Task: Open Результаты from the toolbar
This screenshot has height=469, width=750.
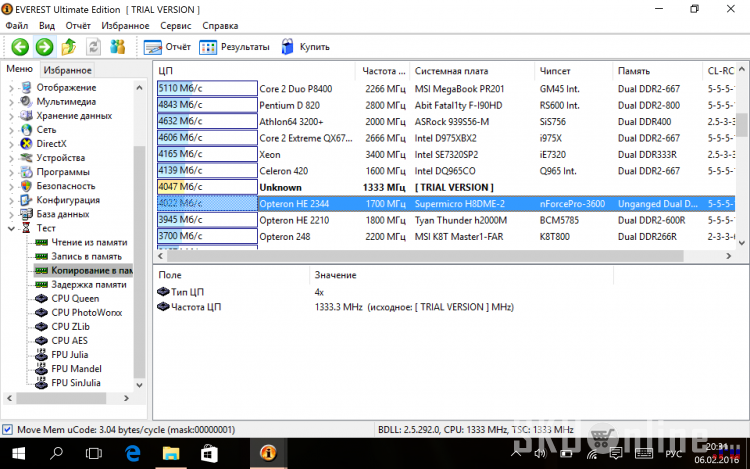Action: pyautogui.click(x=234, y=47)
